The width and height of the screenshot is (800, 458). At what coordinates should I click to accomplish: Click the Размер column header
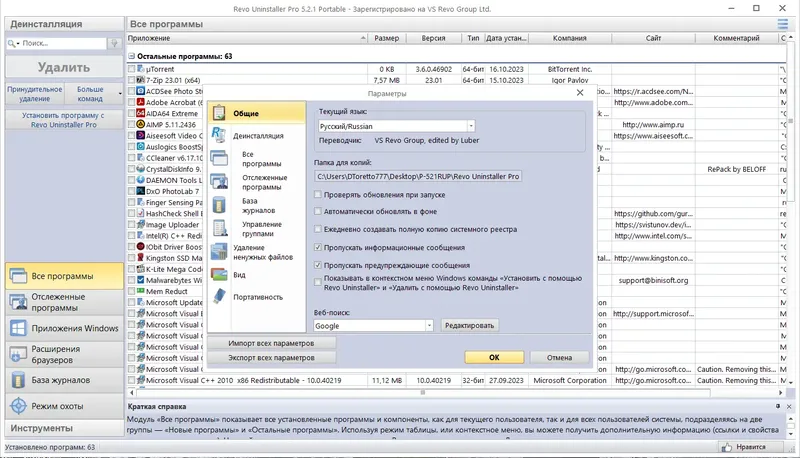(x=387, y=38)
